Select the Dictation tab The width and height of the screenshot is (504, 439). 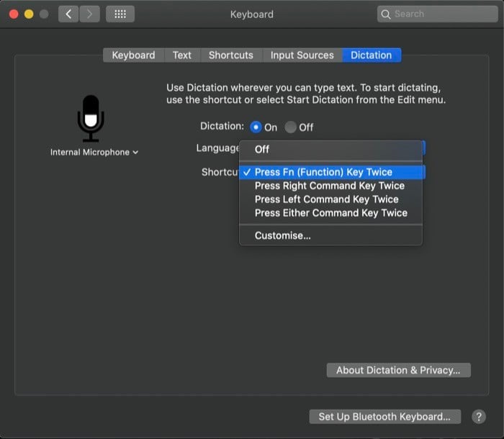coord(372,55)
